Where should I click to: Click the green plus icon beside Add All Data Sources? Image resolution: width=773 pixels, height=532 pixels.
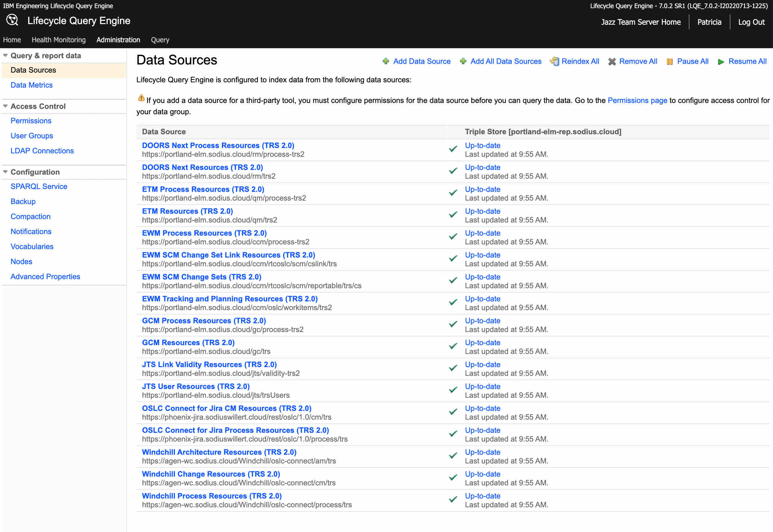[x=463, y=61]
